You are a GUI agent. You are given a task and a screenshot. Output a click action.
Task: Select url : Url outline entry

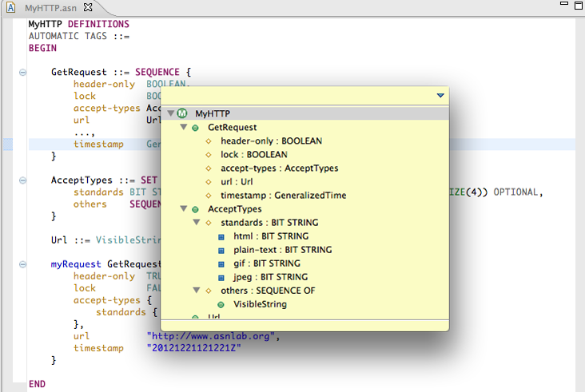(239, 182)
